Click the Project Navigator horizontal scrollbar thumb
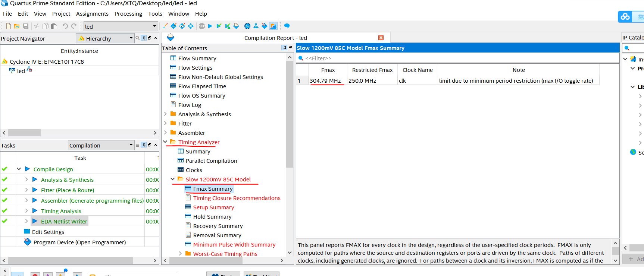This screenshot has height=276, width=644. pyautogui.click(x=24, y=133)
